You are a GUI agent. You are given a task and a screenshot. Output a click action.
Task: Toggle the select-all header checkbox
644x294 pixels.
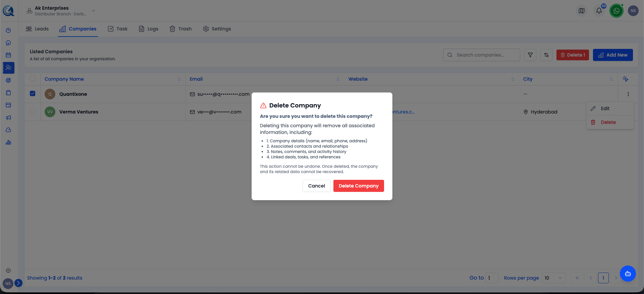point(33,78)
